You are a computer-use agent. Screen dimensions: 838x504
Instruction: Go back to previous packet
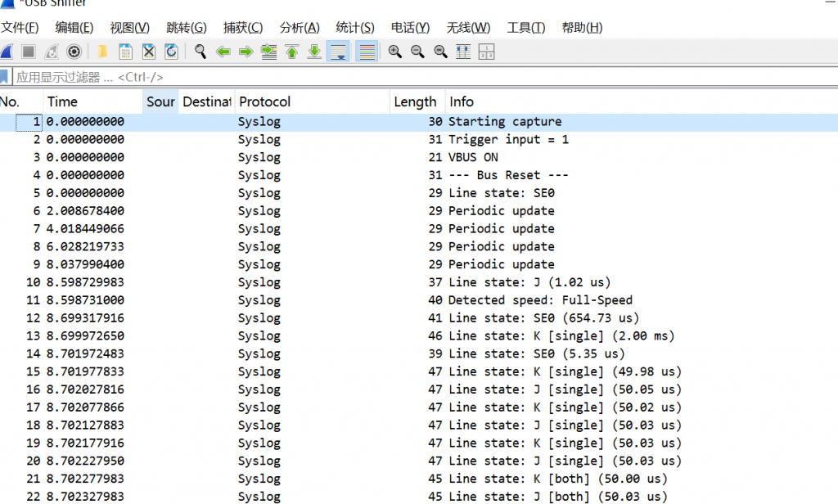click(x=223, y=52)
